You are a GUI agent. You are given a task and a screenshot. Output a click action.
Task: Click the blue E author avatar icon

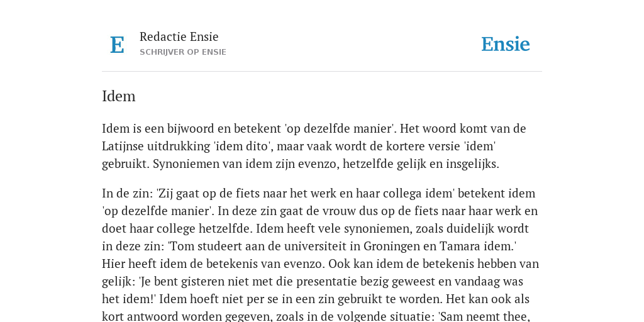pos(117,45)
